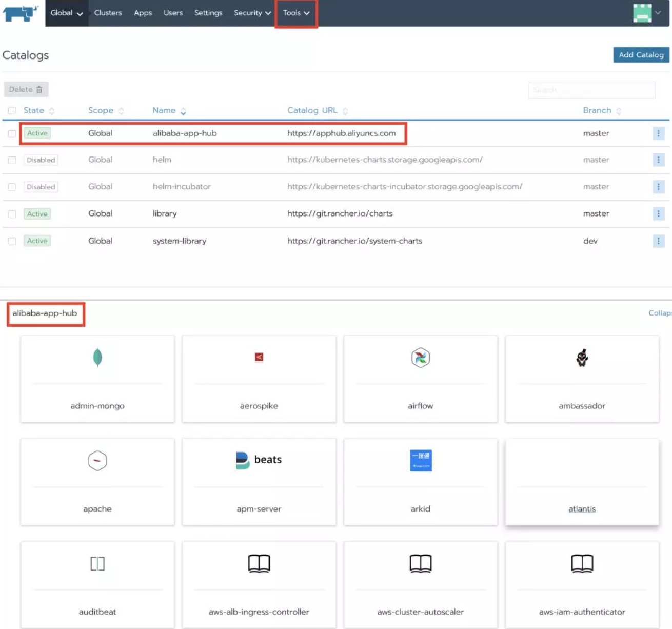Check the library row checkbox
Screen dimensions: 672x629
tap(12, 214)
